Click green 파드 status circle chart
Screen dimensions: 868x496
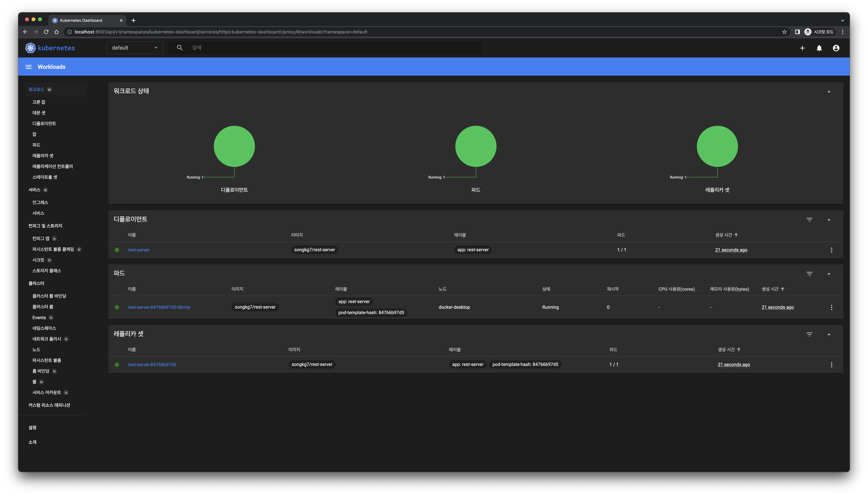pos(476,146)
